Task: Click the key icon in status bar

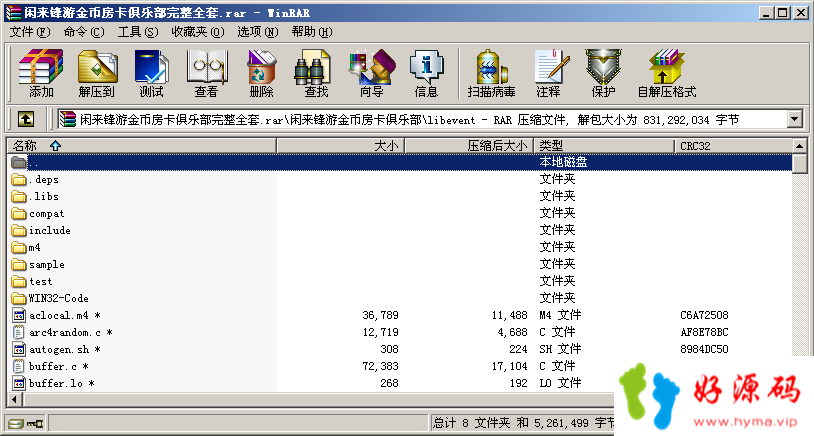Action: click(35, 424)
